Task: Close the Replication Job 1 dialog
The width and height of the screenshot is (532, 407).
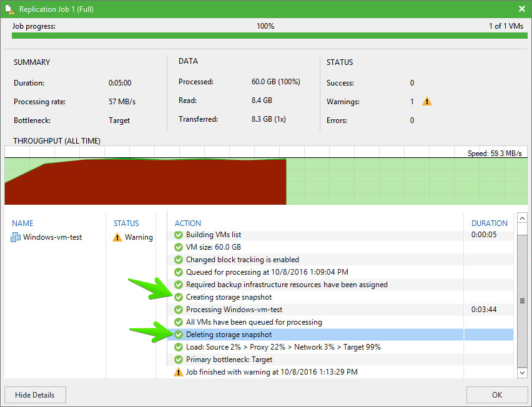Action: [x=522, y=9]
